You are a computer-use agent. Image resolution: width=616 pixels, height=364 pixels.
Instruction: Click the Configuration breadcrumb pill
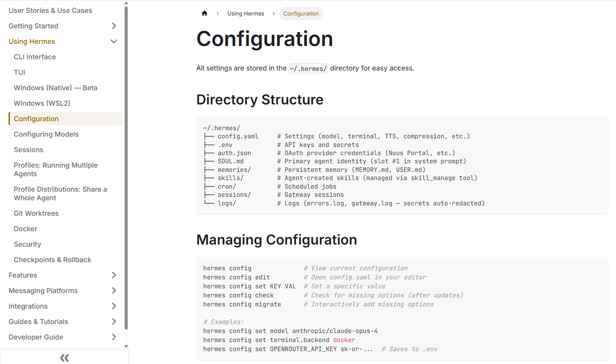pyautogui.click(x=301, y=13)
